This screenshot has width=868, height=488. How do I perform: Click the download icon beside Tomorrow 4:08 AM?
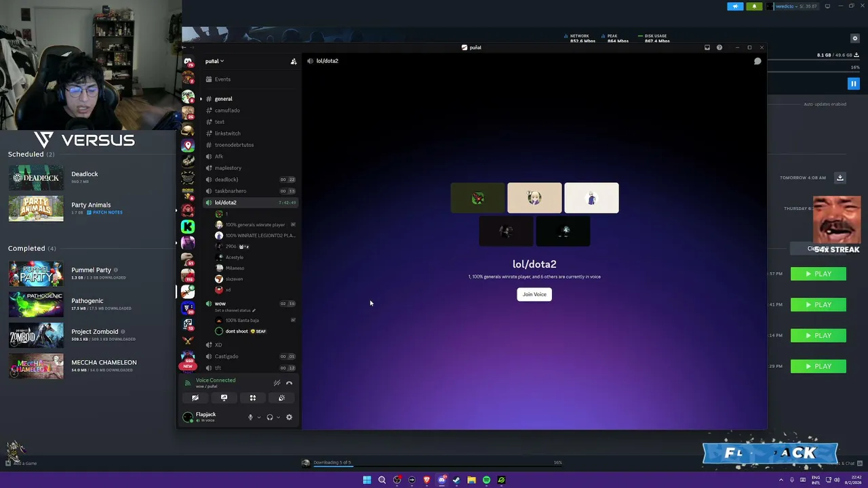pyautogui.click(x=840, y=178)
